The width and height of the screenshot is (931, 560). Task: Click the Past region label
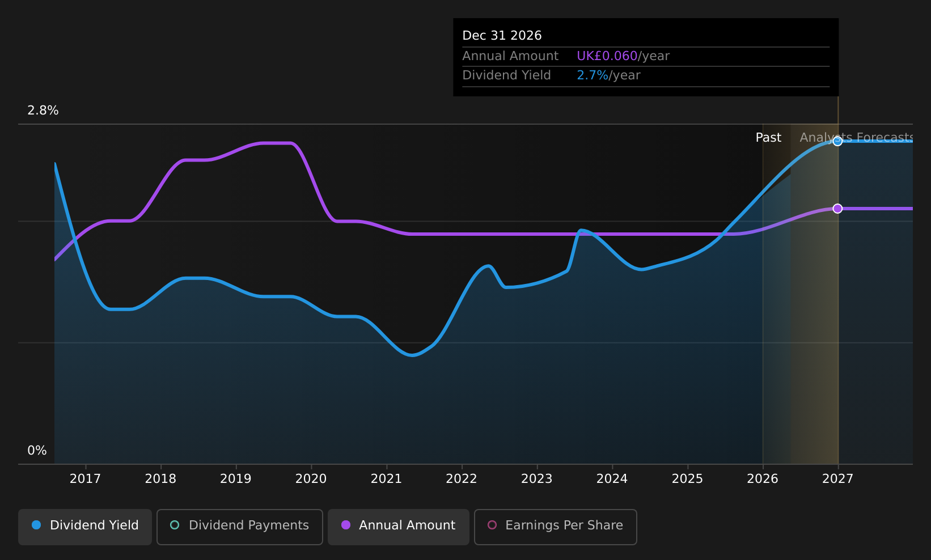point(768,138)
